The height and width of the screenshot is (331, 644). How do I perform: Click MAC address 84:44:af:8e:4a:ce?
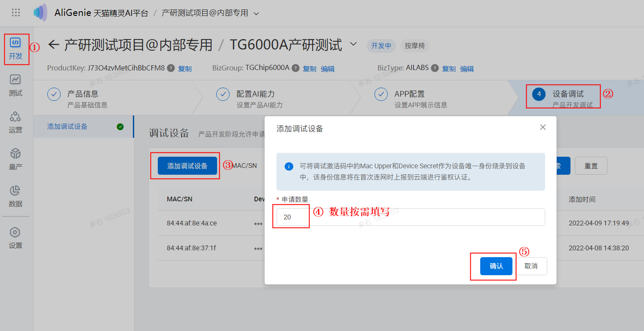pos(192,223)
